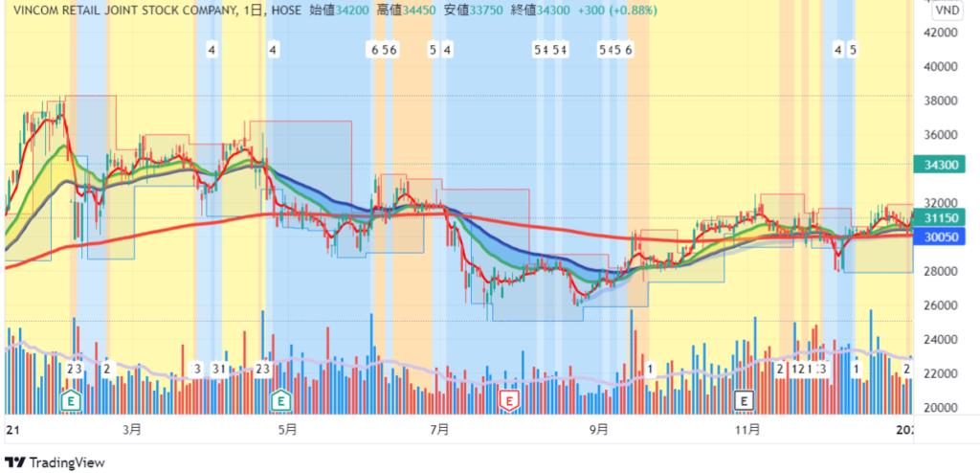Click the 高値34450 high value

(x=406, y=10)
